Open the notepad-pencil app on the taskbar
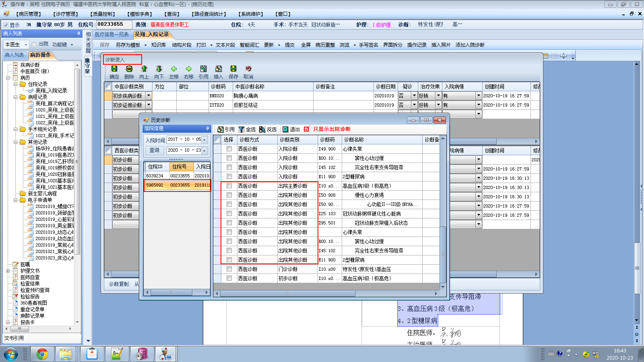Image resolution: width=644 pixels, height=362 pixels. click(117, 354)
